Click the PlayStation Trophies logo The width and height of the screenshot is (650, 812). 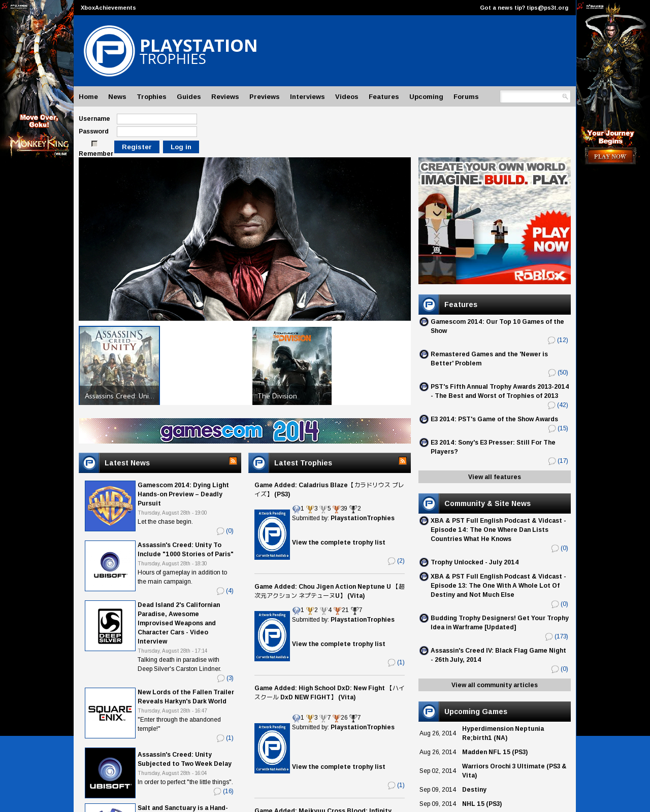pos(171,51)
